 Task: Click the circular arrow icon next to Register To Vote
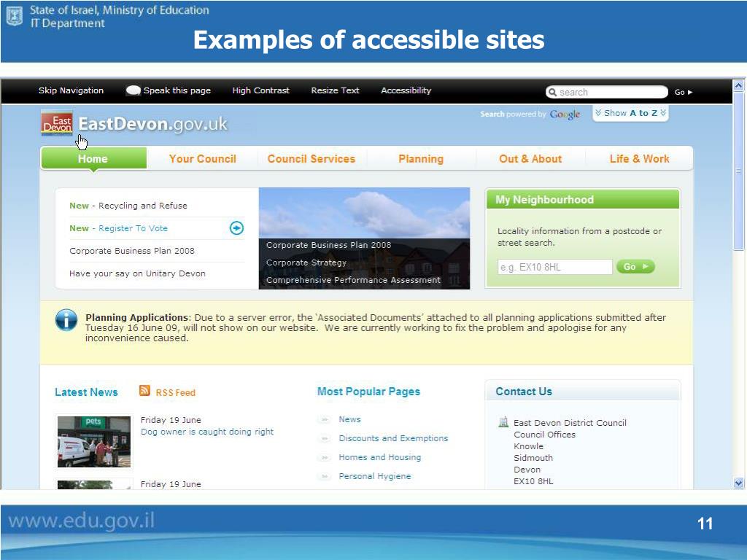pos(236,228)
